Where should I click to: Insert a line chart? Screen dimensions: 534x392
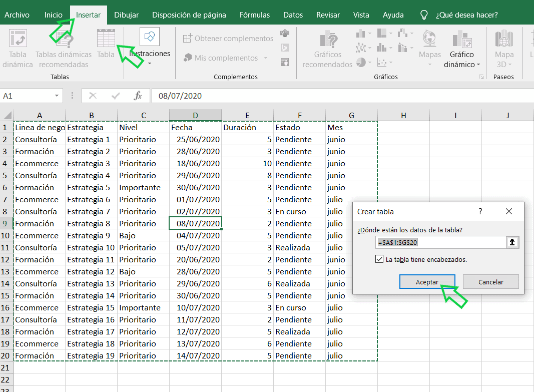tap(363, 48)
